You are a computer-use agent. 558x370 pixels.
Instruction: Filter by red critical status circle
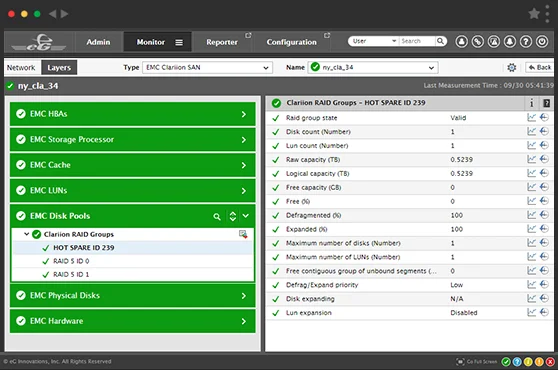tap(550, 362)
